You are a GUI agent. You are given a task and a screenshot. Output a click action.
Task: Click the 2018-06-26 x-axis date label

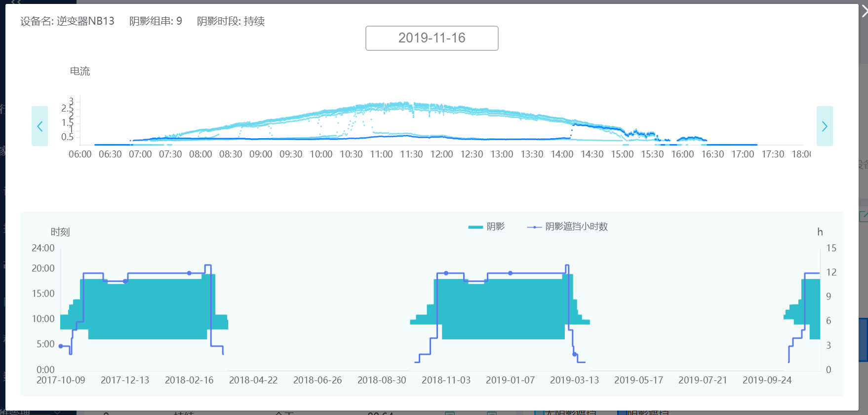[317, 380]
